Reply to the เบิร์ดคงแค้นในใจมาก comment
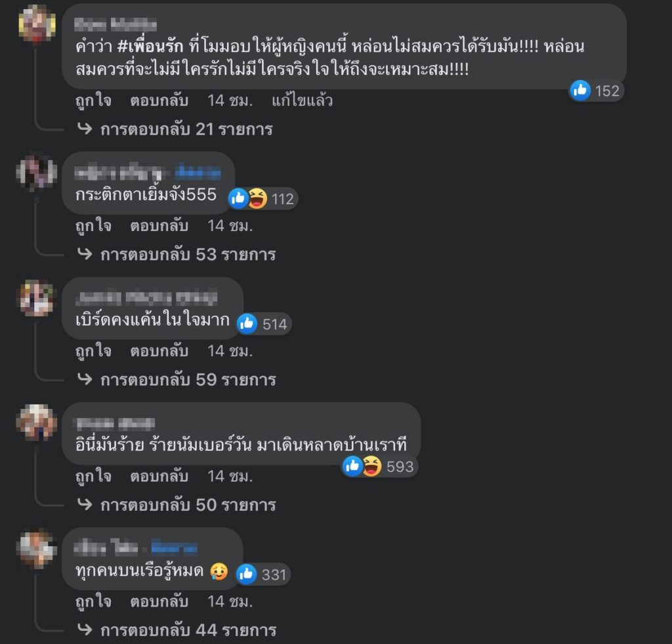This screenshot has width=672, height=644. pos(159,351)
